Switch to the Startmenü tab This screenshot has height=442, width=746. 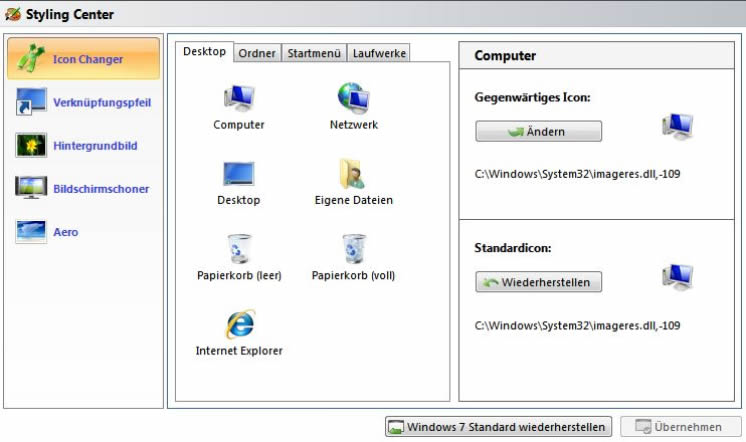point(314,53)
